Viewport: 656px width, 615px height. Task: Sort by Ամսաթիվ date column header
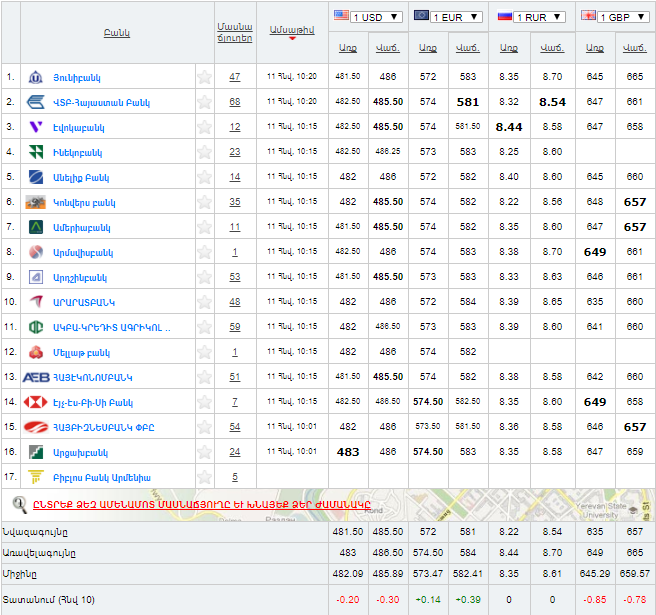pyautogui.click(x=292, y=30)
